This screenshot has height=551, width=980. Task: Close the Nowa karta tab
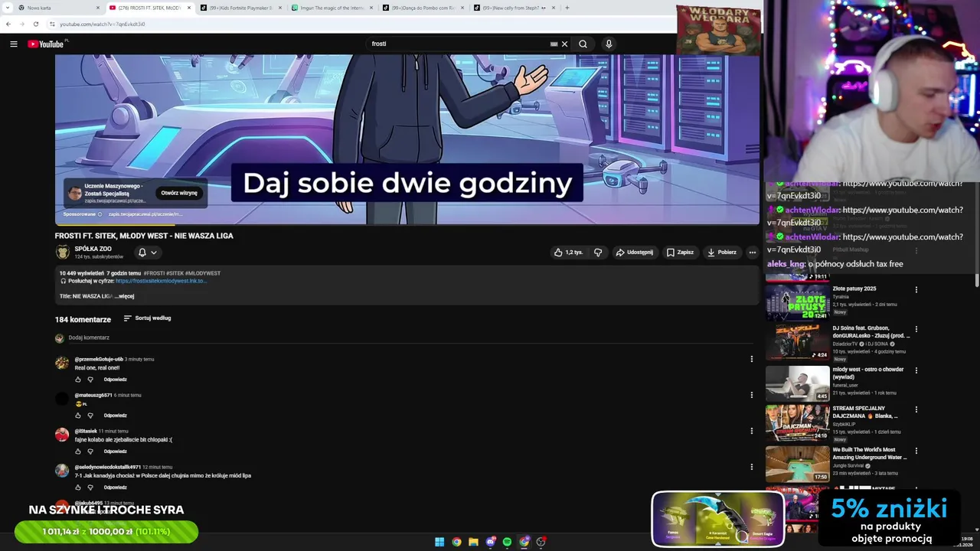pos(98,8)
